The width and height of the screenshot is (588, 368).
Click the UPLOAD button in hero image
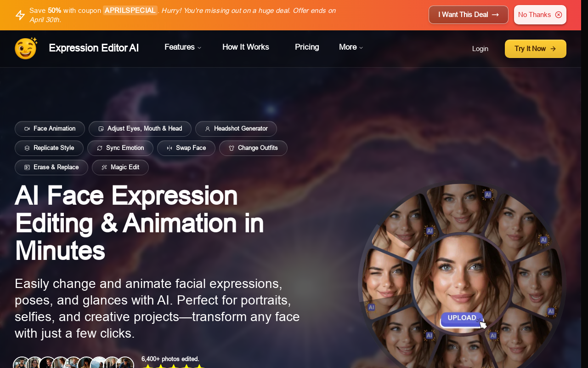[462, 318]
